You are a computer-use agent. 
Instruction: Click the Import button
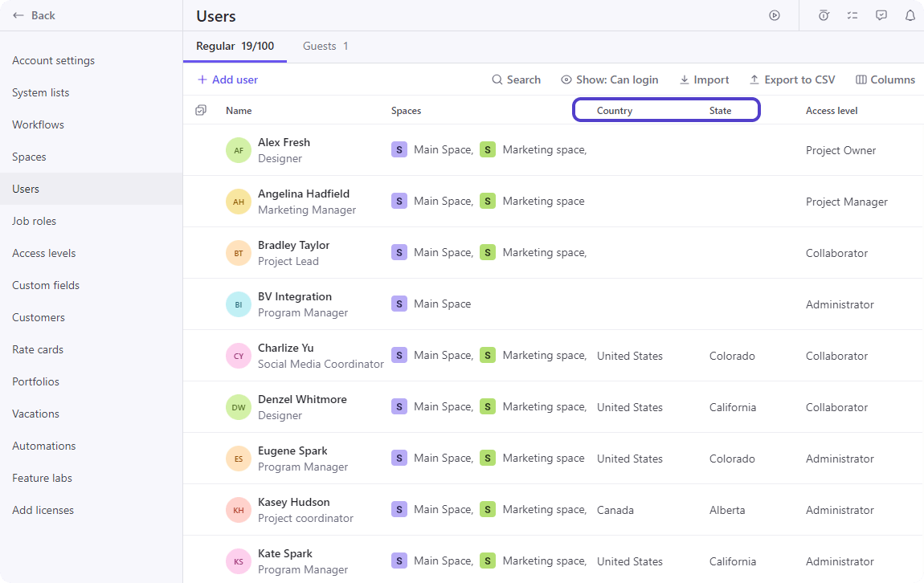705,79
